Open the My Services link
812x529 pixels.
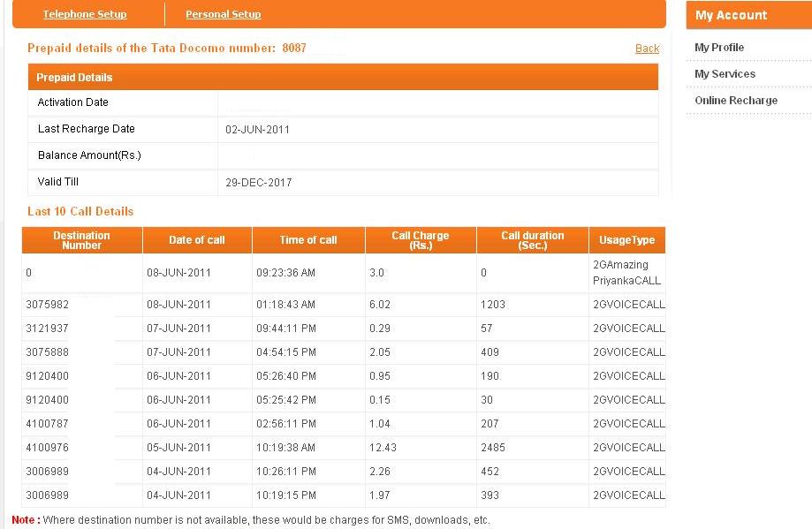pyautogui.click(x=725, y=74)
